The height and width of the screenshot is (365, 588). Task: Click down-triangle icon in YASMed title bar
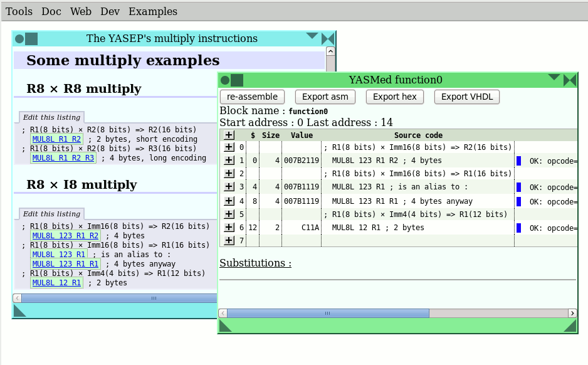(554, 77)
